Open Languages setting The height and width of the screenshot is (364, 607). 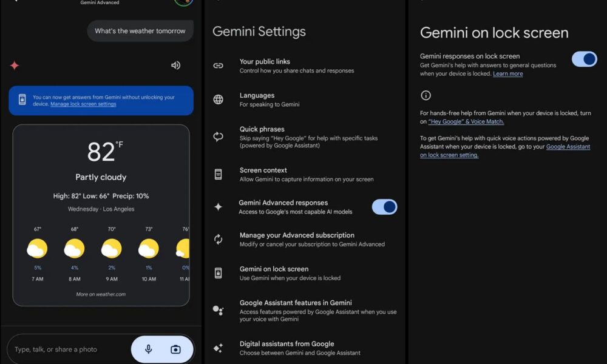coord(305,99)
